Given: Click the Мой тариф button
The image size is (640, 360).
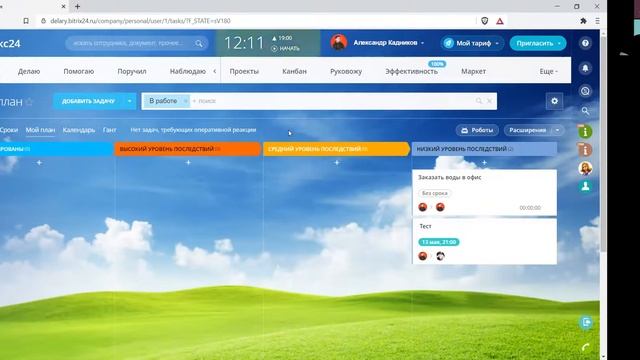Looking at the screenshot, I should pos(473,43).
